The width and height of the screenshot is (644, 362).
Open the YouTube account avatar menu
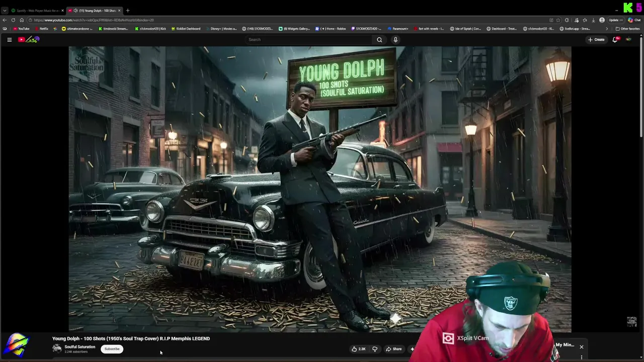point(628,40)
